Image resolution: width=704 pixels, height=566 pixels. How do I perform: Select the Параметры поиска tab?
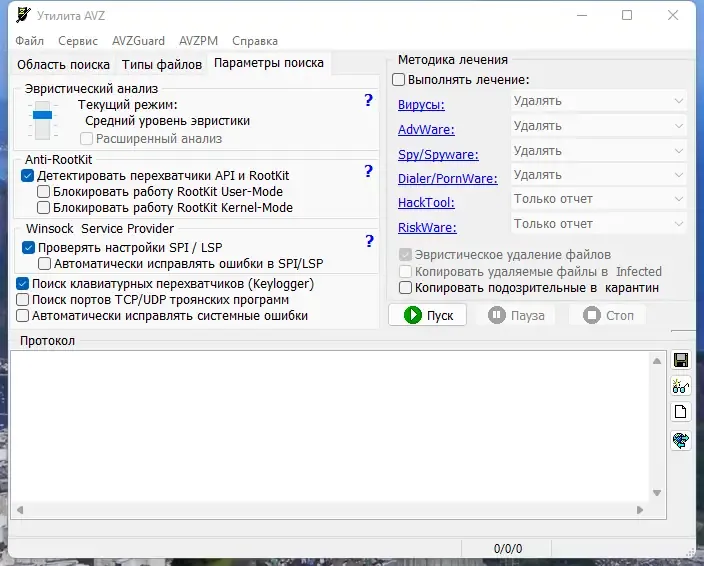click(268, 63)
